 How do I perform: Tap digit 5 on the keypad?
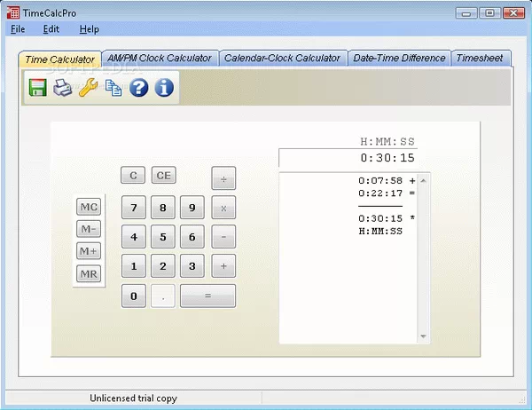[163, 236]
